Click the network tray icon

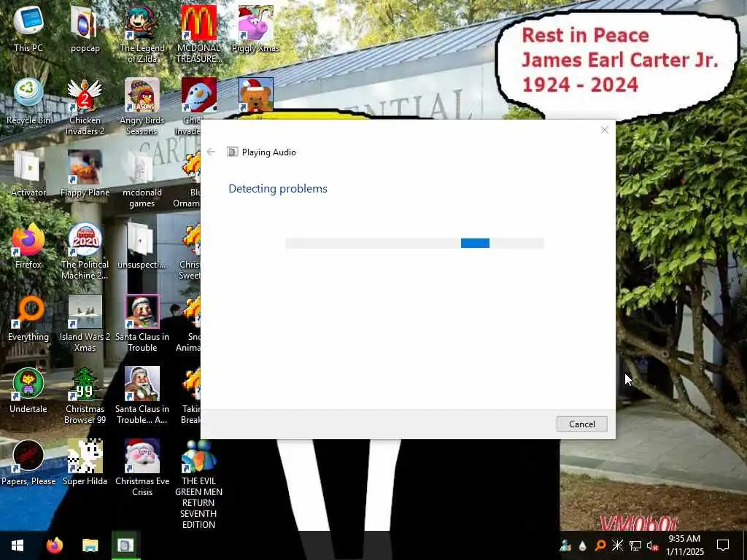tap(635, 545)
